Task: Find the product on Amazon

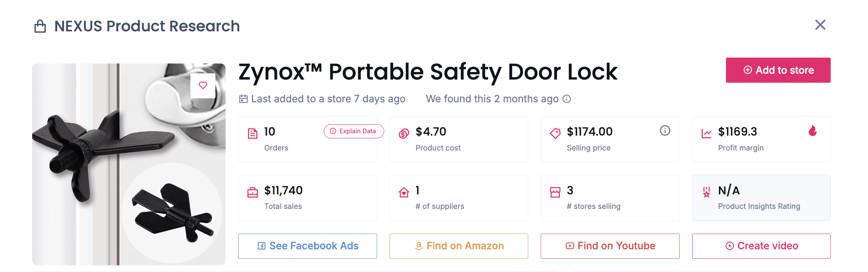Action: click(x=458, y=246)
